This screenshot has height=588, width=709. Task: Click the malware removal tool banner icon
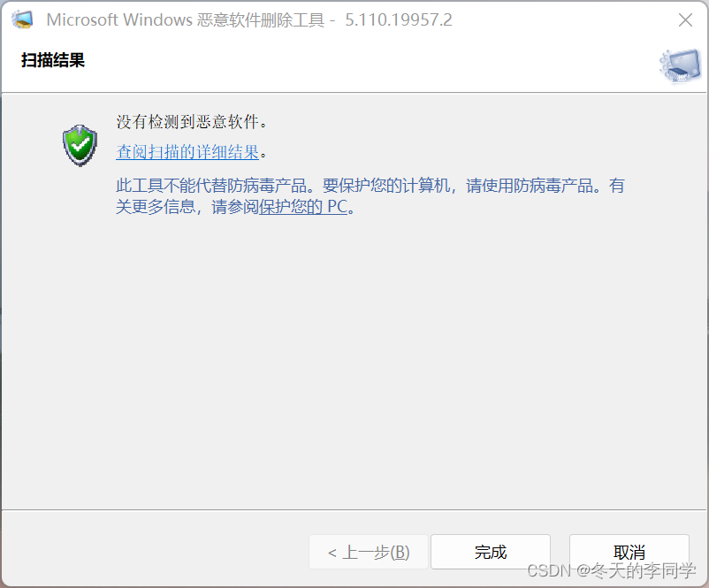coord(680,66)
